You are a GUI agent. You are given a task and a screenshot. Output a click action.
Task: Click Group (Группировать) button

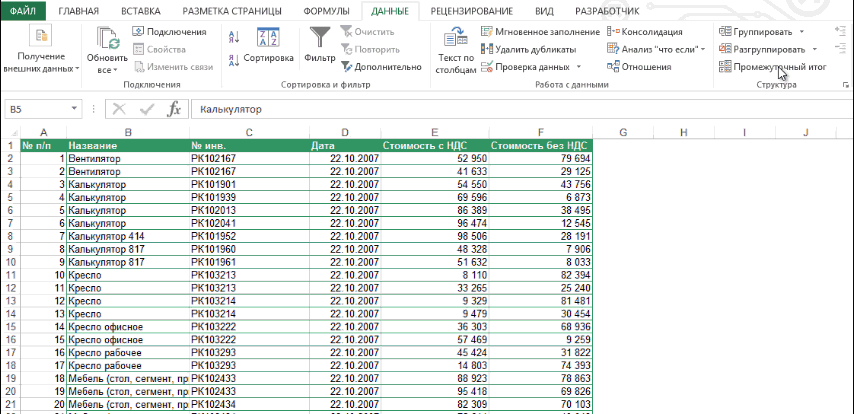tap(758, 32)
